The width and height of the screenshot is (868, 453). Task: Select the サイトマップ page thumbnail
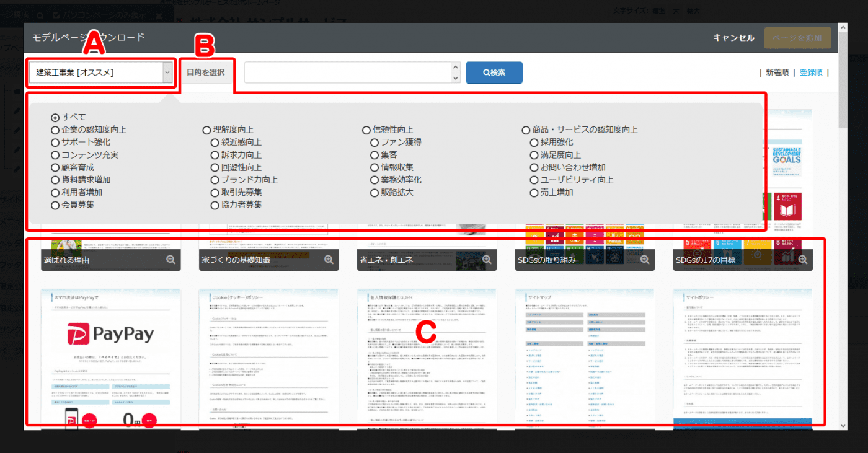[x=585, y=359]
